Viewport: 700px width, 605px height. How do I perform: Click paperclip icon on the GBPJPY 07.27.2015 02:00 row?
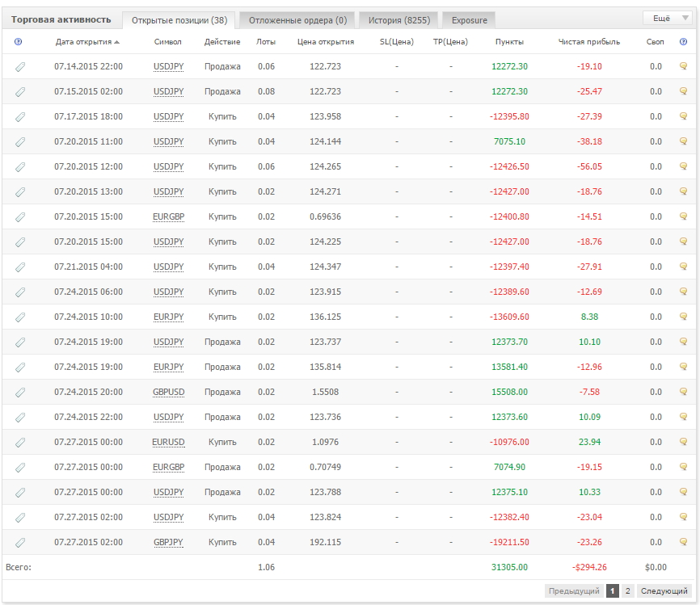[20, 543]
